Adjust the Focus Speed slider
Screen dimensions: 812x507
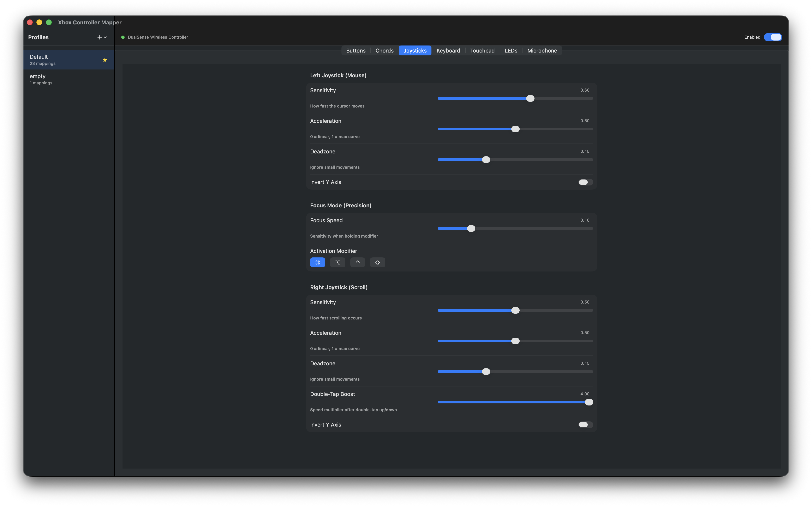pos(471,228)
